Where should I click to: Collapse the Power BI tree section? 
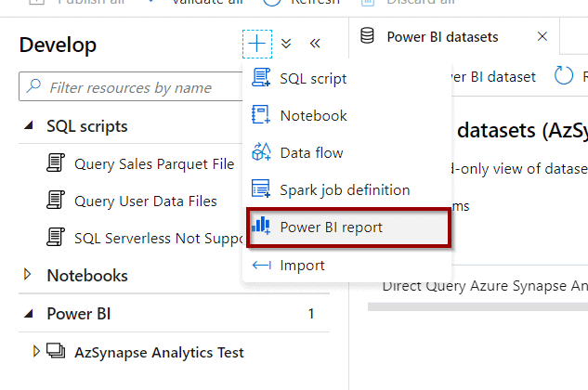pyautogui.click(x=29, y=314)
